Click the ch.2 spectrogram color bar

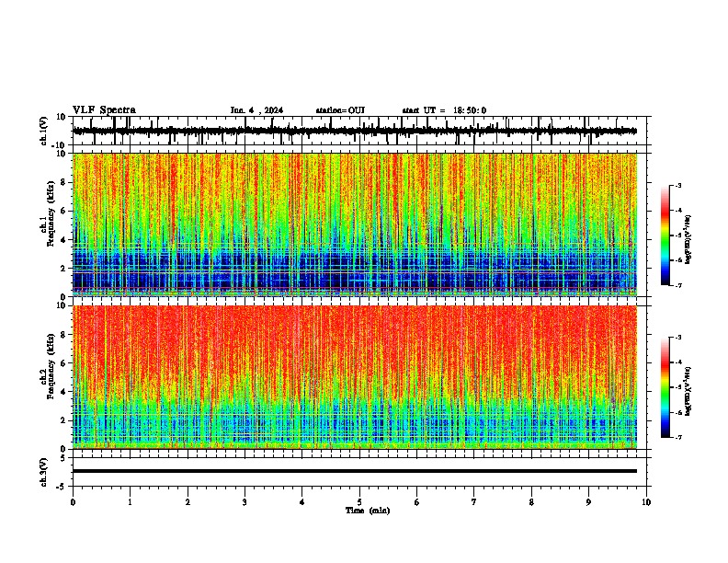[665, 387]
